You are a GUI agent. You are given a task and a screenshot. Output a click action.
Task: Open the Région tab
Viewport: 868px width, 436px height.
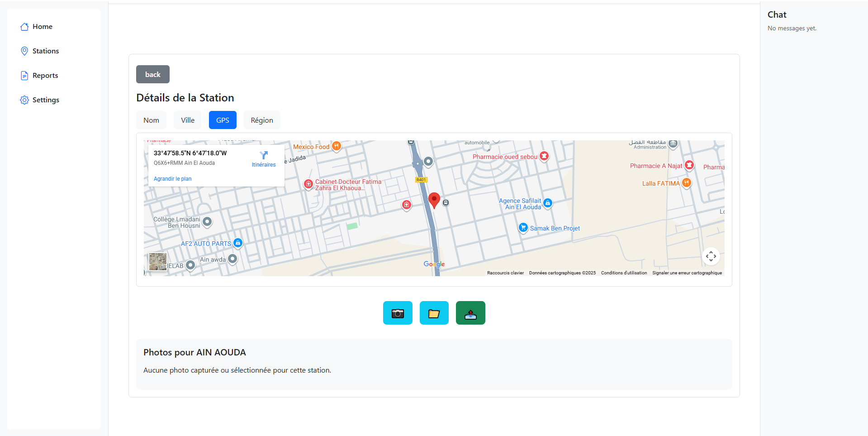click(261, 120)
